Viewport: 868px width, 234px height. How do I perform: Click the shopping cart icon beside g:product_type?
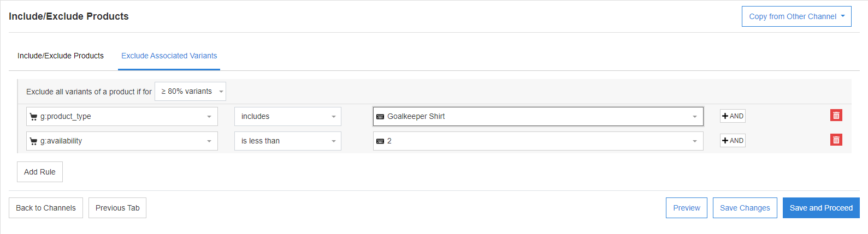pos(33,117)
